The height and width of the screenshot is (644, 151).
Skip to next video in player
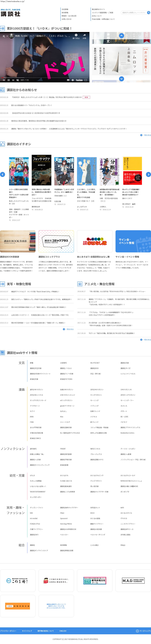pyautogui.click(x=13, y=80)
